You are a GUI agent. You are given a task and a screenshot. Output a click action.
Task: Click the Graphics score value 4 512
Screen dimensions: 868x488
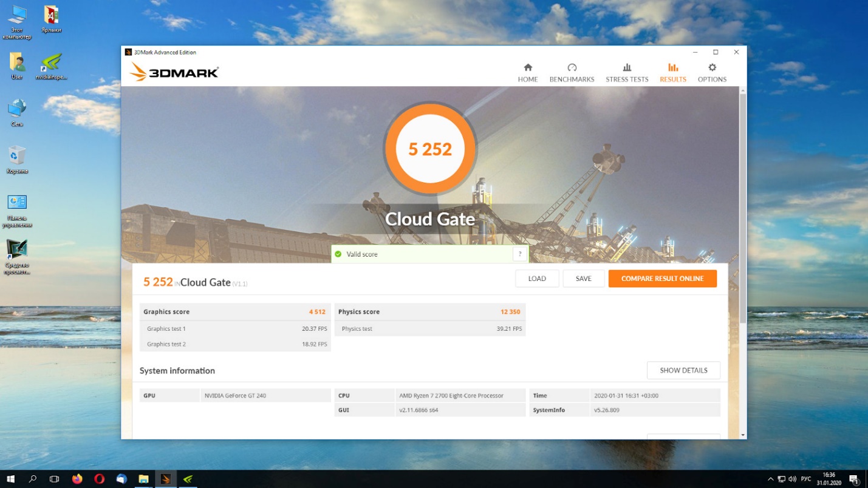click(x=317, y=311)
